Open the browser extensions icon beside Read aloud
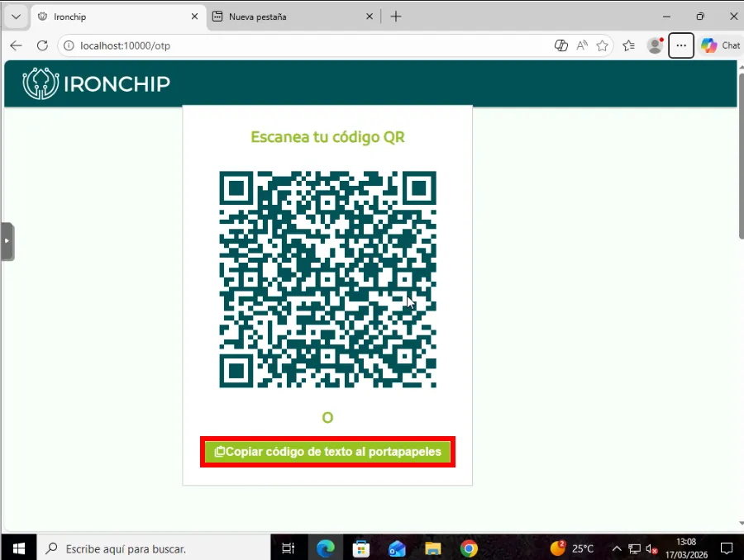Viewport: 744px width, 560px height. [x=560, y=45]
